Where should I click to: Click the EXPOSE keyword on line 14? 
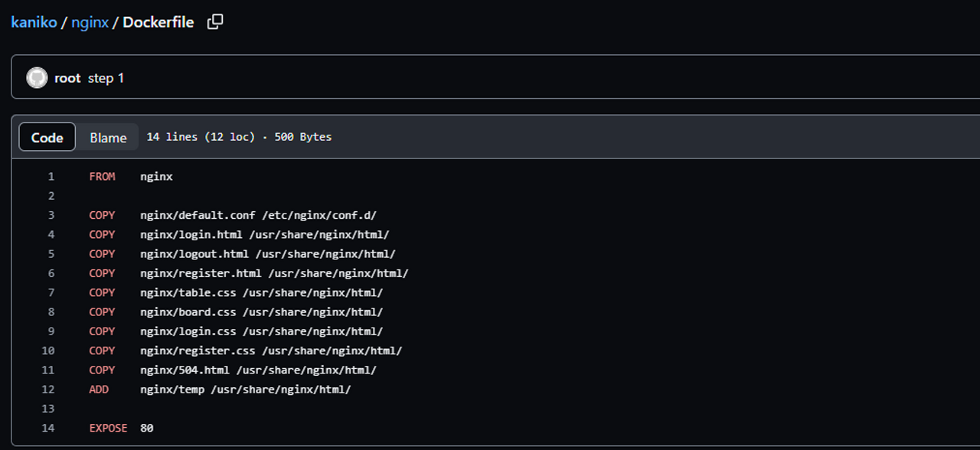pos(108,428)
